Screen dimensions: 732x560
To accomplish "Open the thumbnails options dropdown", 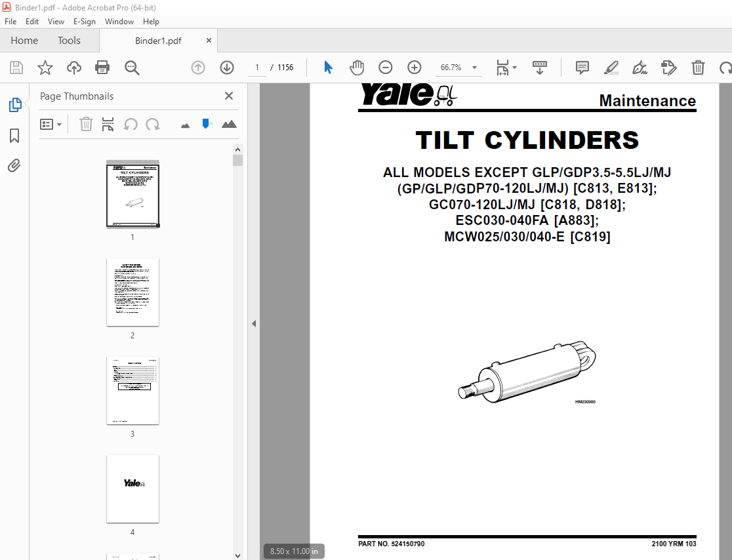I will tap(51, 124).
